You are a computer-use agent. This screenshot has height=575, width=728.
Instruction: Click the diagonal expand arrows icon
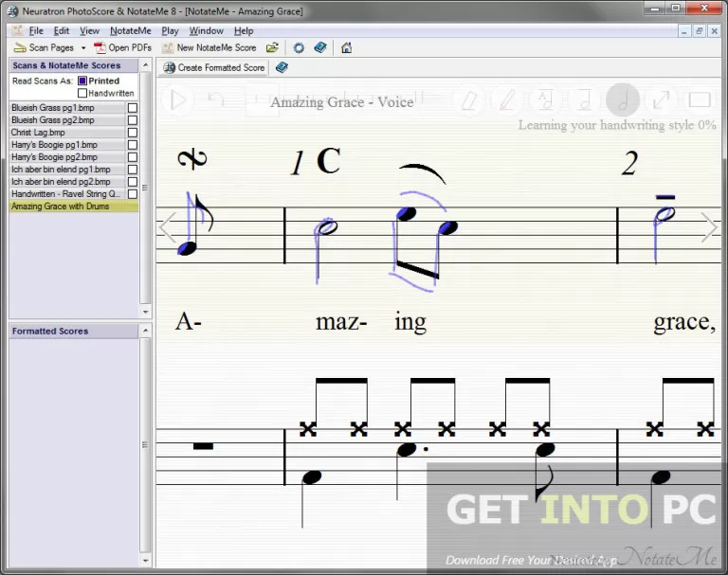661,99
